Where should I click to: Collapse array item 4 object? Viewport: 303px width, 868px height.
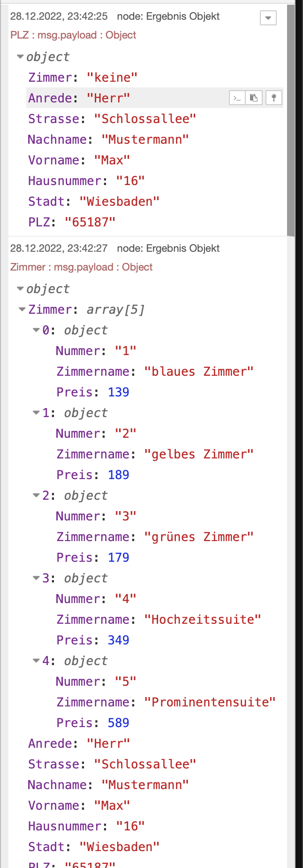click(36, 661)
